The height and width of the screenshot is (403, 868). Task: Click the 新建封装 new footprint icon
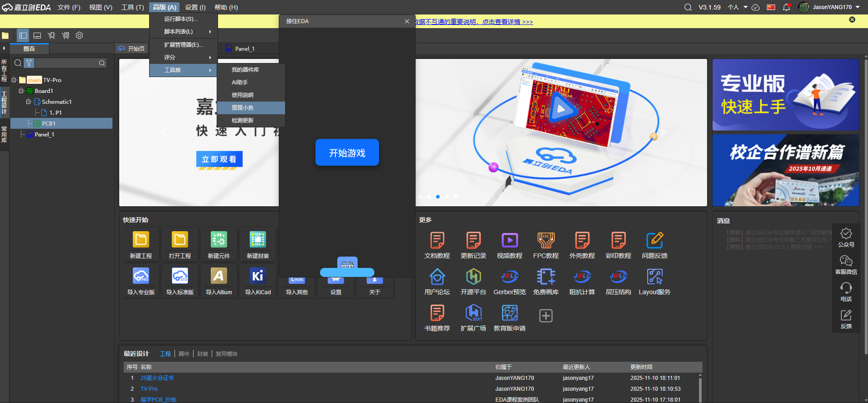coord(258,240)
